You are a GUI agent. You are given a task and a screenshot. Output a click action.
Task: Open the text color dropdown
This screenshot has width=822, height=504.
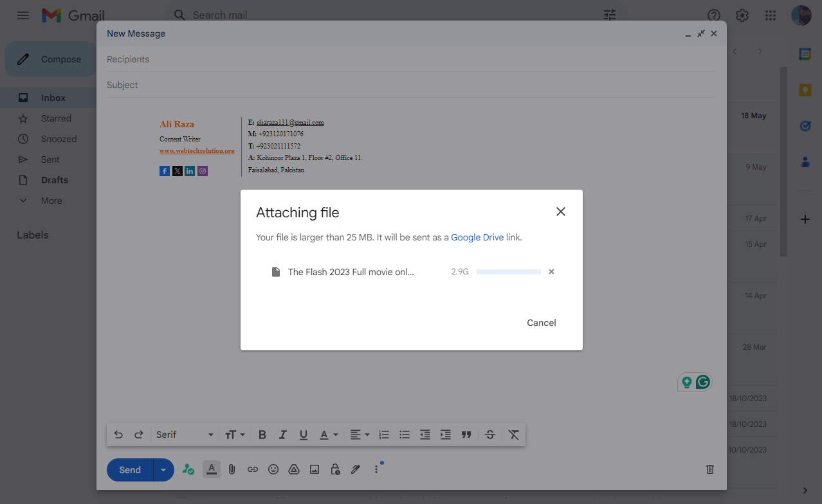[329, 435]
